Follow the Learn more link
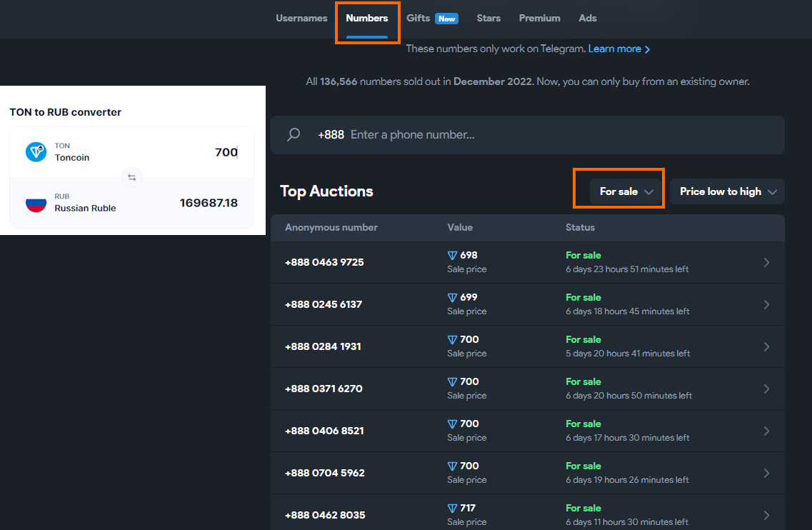This screenshot has height=530, width=812. (x=619, y=49)
